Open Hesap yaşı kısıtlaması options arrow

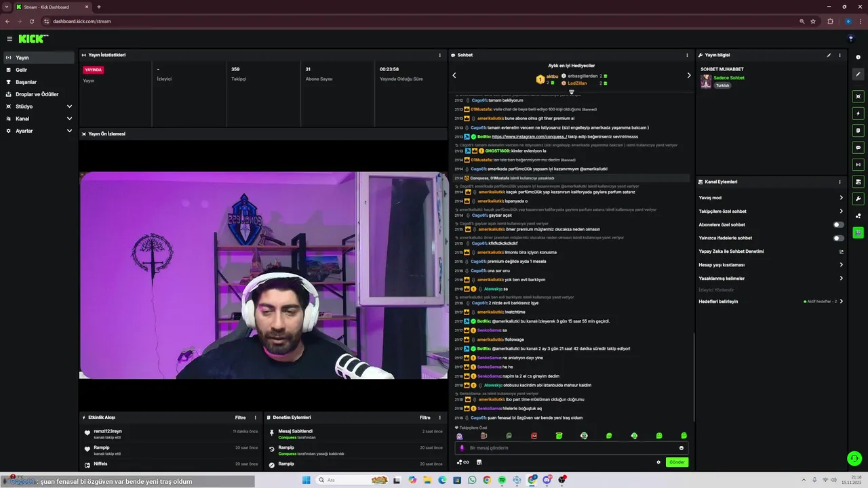tap(841, 265)
